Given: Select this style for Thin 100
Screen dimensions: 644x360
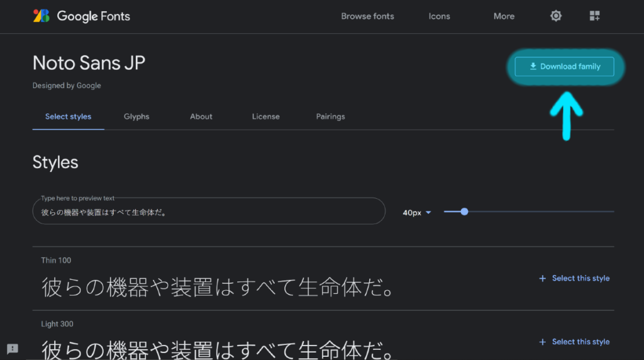Looking at the screenshot, I should 580,278.
